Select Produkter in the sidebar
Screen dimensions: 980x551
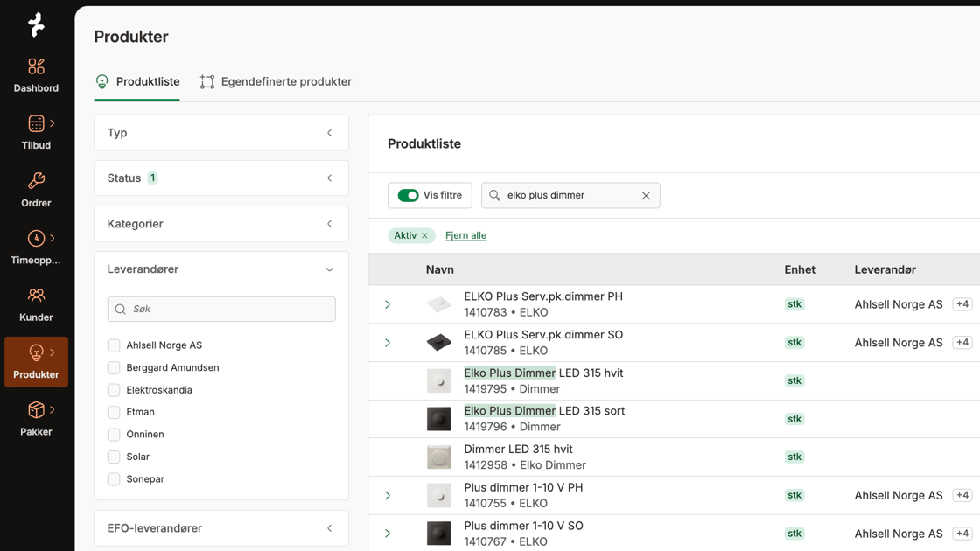coord(36,362)
